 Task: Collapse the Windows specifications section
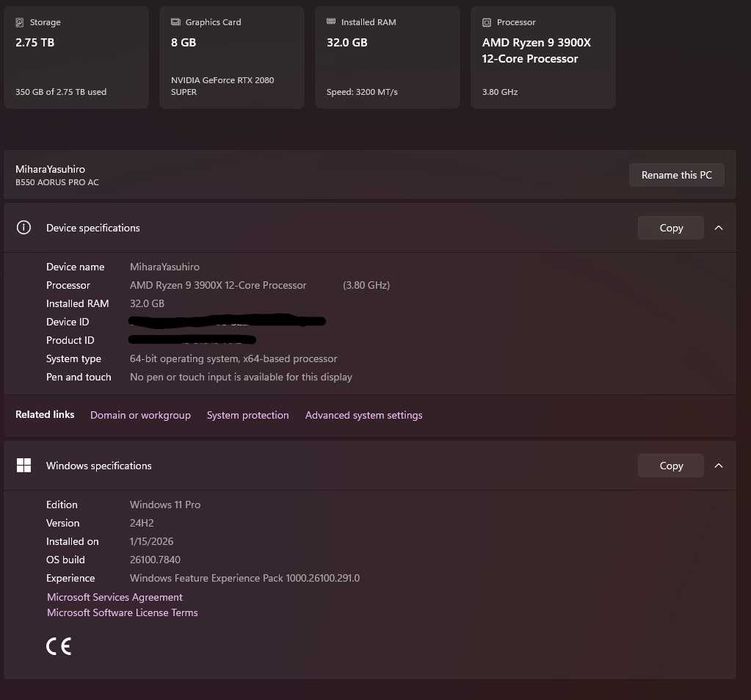(x=718, y=465)
